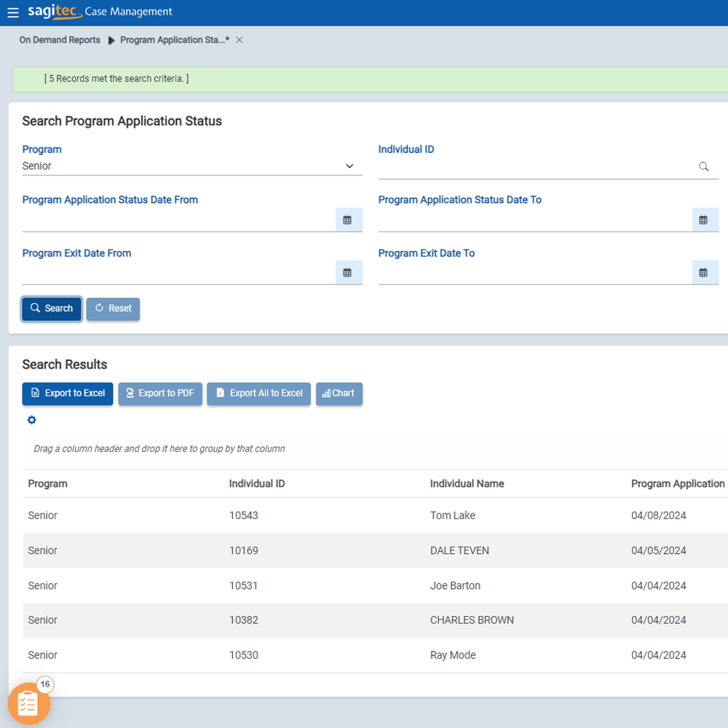The image size is (728, 728).
Task: Open calendar for Program Exit Date From
Action: click(x=348, y=272)
